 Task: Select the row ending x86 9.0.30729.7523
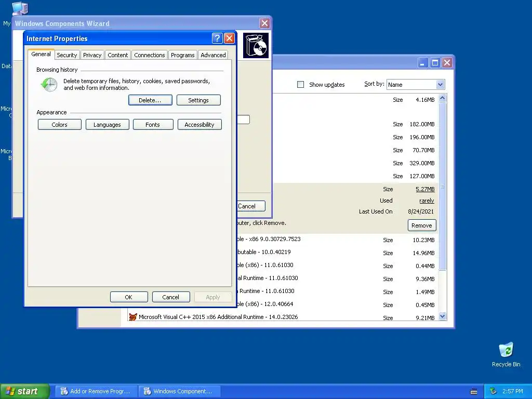tap(338, 240)
